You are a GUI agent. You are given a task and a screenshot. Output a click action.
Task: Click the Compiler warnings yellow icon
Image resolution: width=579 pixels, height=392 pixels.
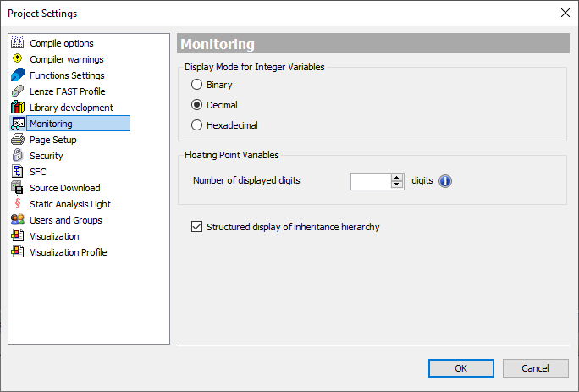coord(18,58)
